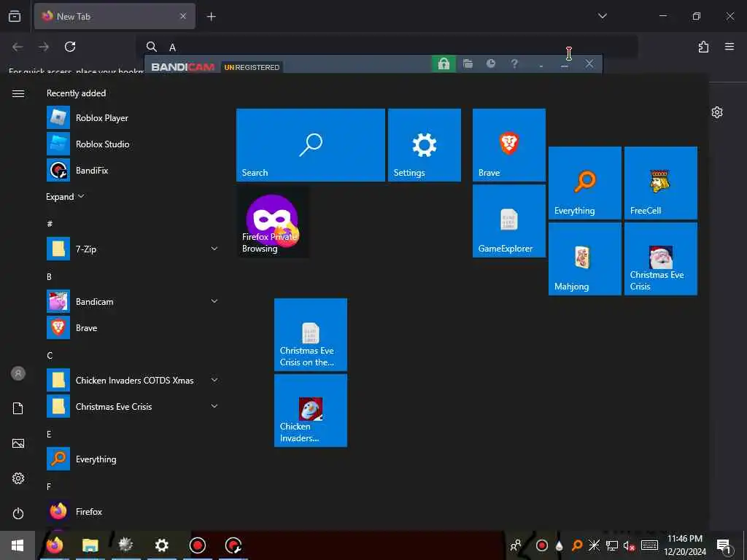Screen dimensions: 747x560
Task: Jump to the E letter heading
Action: (x=49, y=434)
